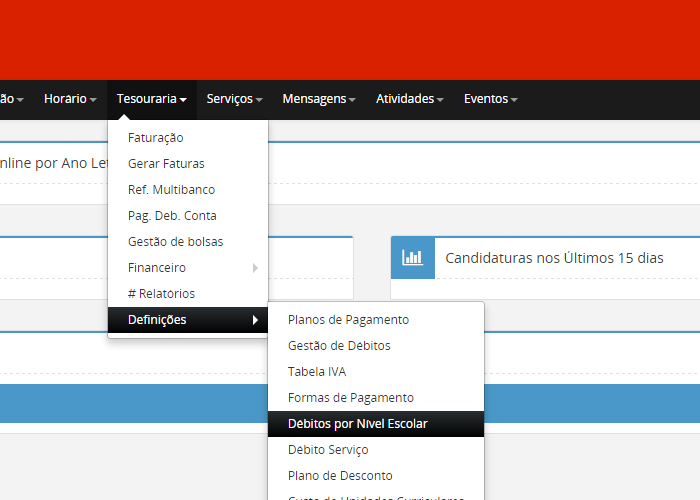Open the # Relatórios menu item

click(x=161, y=294)
